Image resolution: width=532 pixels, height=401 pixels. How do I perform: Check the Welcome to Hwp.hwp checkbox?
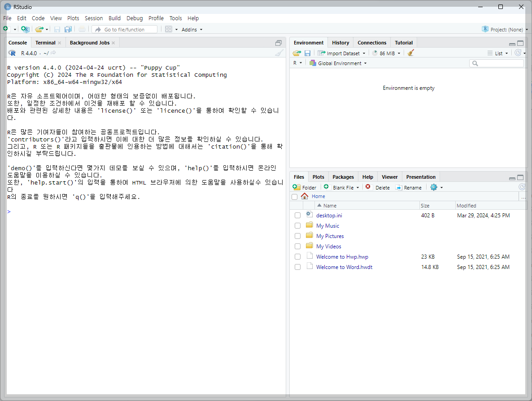coord(297,257)
